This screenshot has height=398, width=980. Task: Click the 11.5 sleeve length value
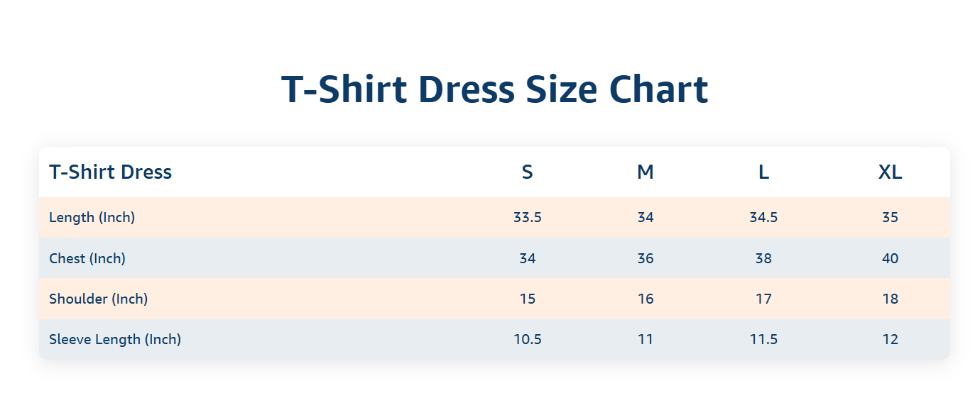(x=763, y=339)
